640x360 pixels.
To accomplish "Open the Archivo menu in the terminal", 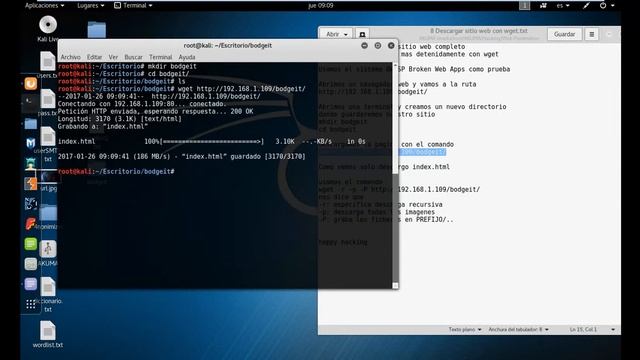I will [x=70, y=57].
